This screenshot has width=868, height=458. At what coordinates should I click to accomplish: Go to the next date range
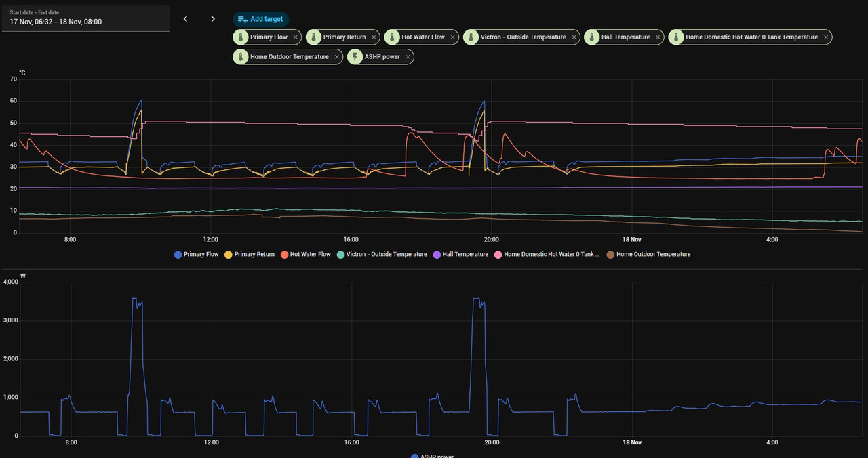pos(213,19)
